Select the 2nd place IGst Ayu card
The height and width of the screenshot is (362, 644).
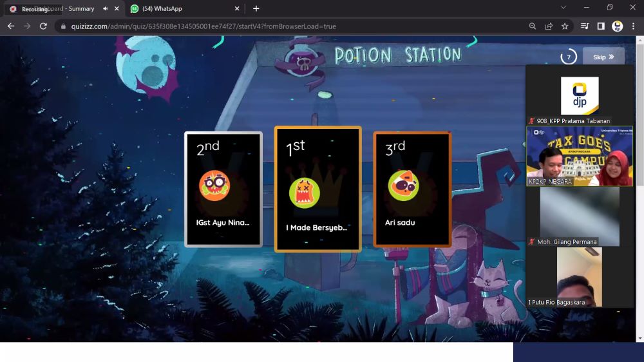tap(223, 189)
